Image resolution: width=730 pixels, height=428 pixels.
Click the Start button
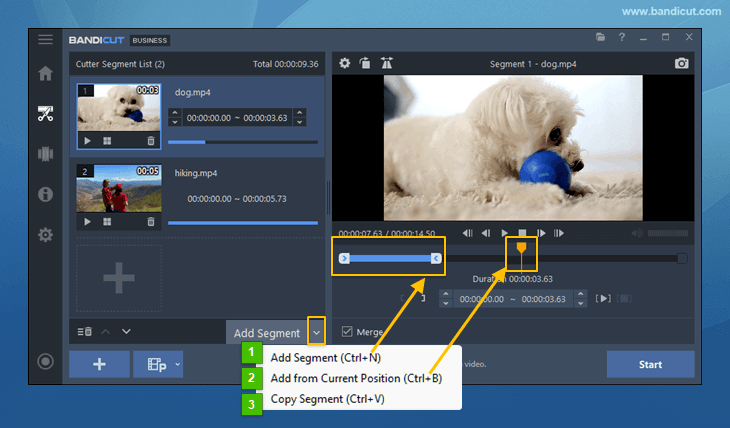(650, 364)
